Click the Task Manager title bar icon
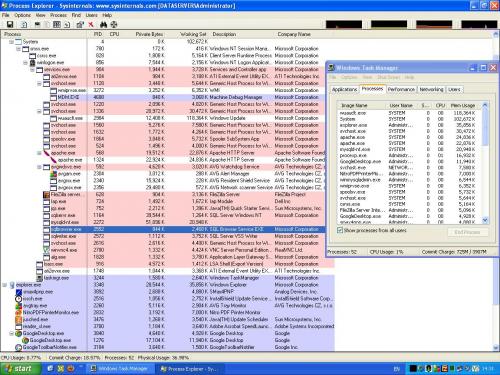The height and width of the screenshot is (375, 500). point(331,68)
